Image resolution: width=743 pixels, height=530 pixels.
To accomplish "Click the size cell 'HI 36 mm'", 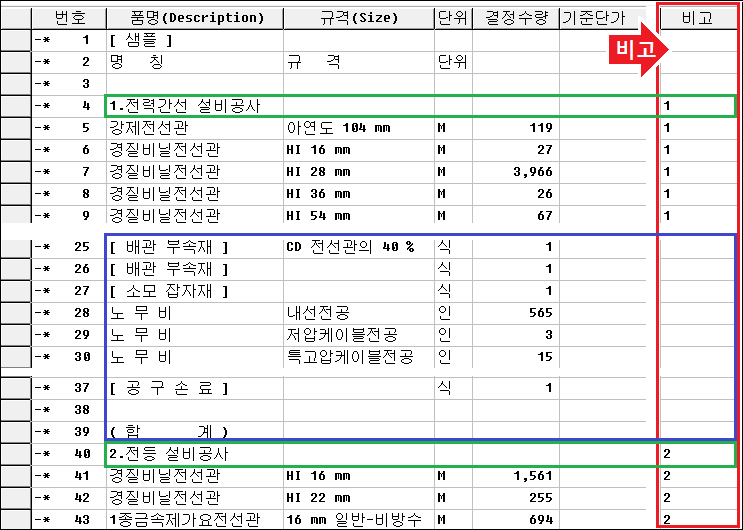I will [x=359, y=193].
